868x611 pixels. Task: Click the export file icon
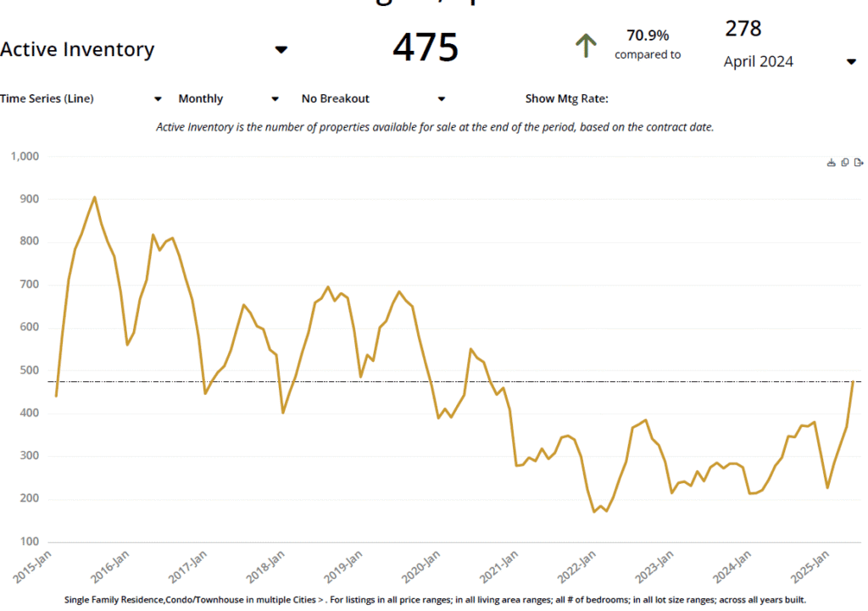[x=859, y=163]
